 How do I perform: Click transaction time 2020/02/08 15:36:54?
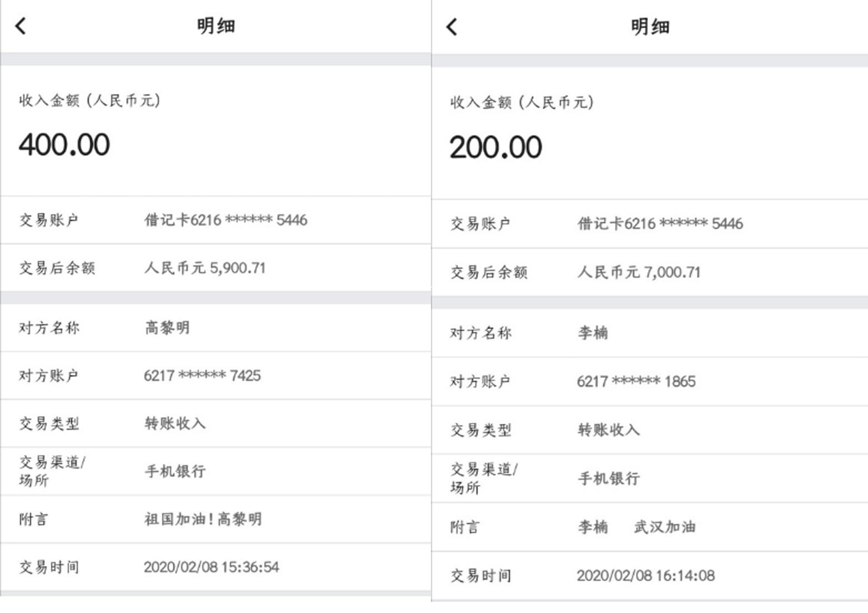pos(211,567)
